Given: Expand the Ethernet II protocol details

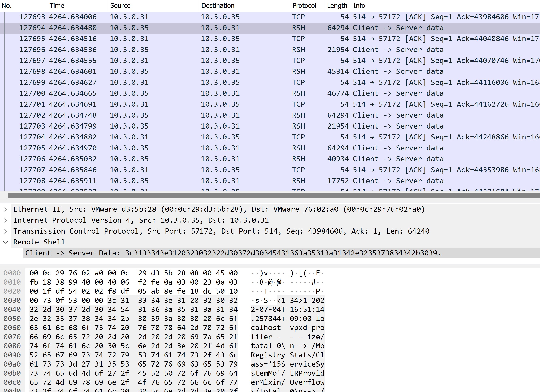Looking at the screenshot, I should tap(5, 209).
